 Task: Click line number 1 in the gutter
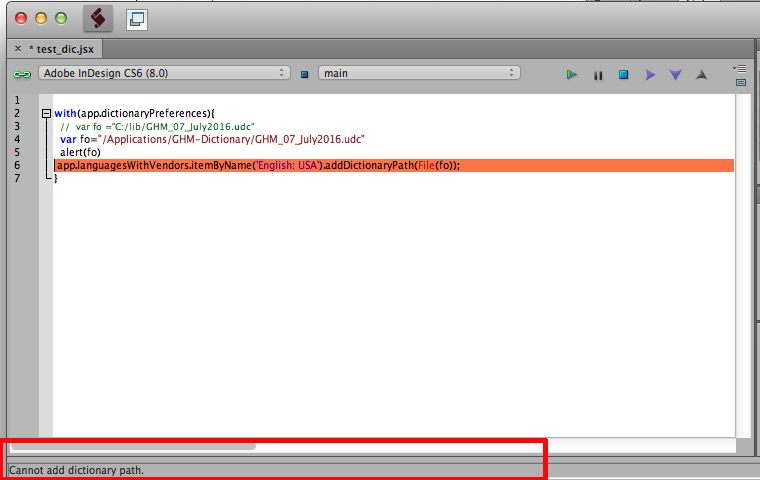pos(17,100)
